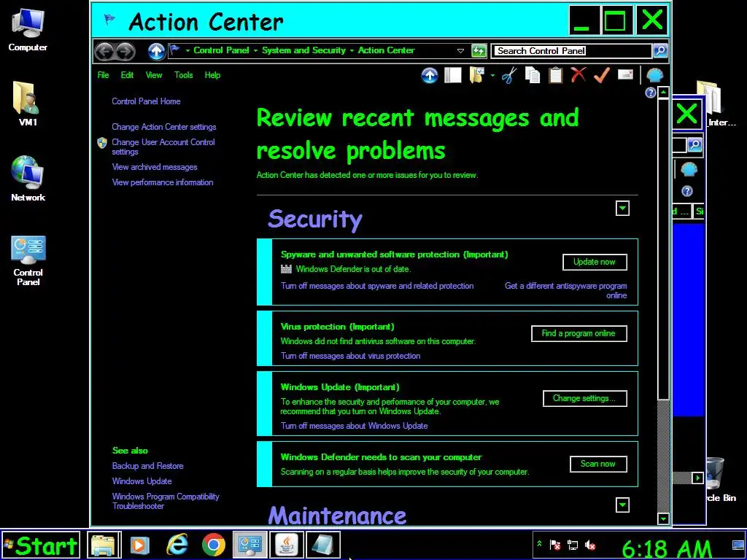
Task: Click the Up arrow beside the address bar
Action: click(x=156, y=51)
